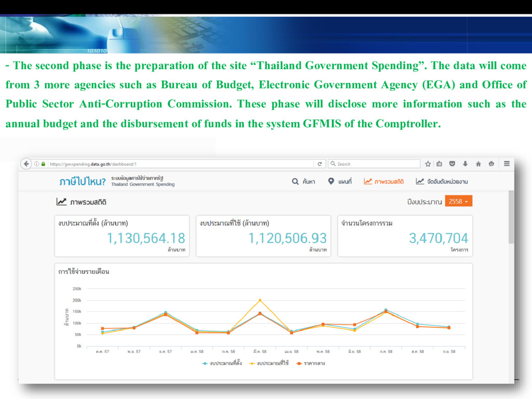
Task: Click the ก.ย. 58 axis label
Action: click(449, 352)
